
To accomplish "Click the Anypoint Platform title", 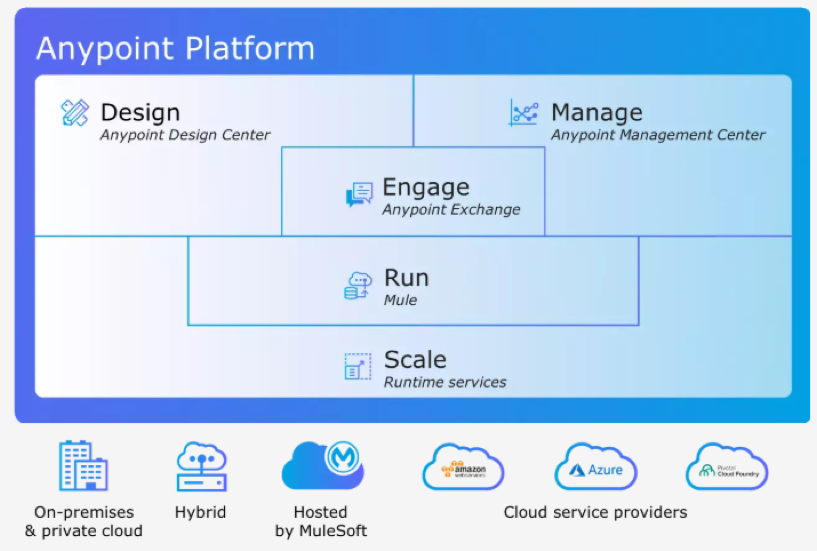I will (x=175, y=48).
